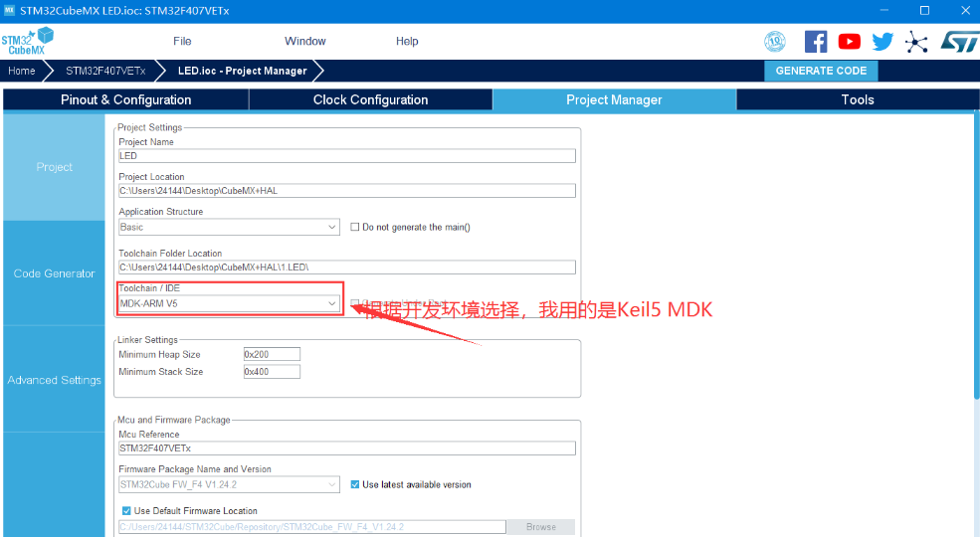Toggle Do not generate the main() checkbox
The image size is (980, 537).
click(x=355, y=228)
